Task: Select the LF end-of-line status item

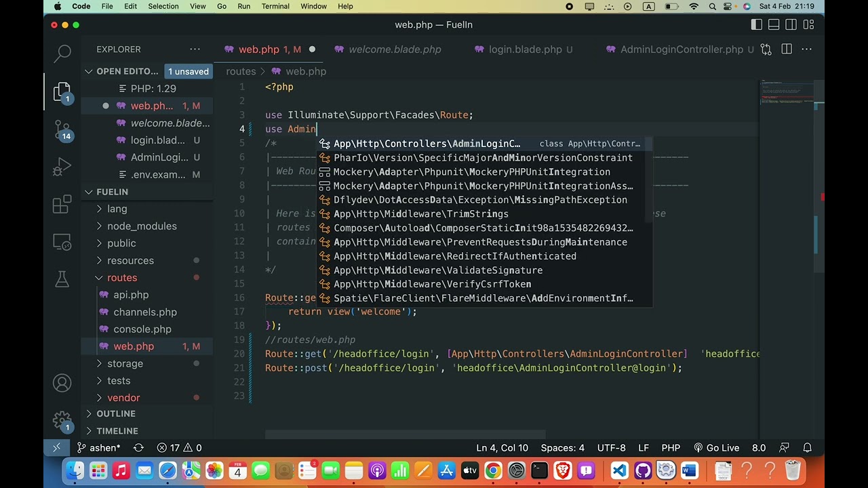Action: (644, 447)
